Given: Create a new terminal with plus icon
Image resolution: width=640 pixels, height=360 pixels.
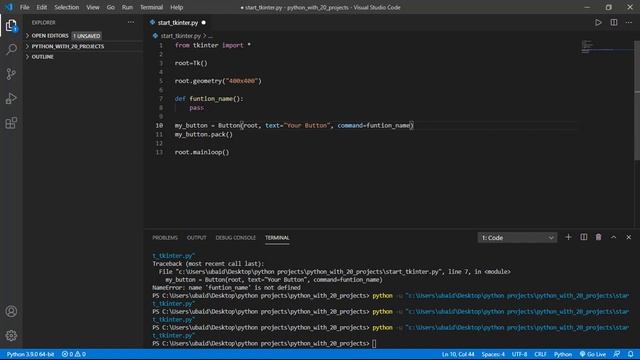Looking at the screenshot, I should tap(568, 237).
